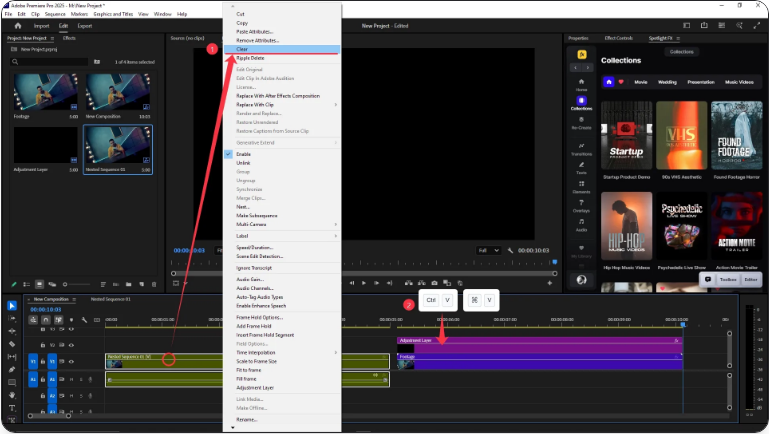
Task: Click the heart favorites filter icon
Action: pos(620,82)
